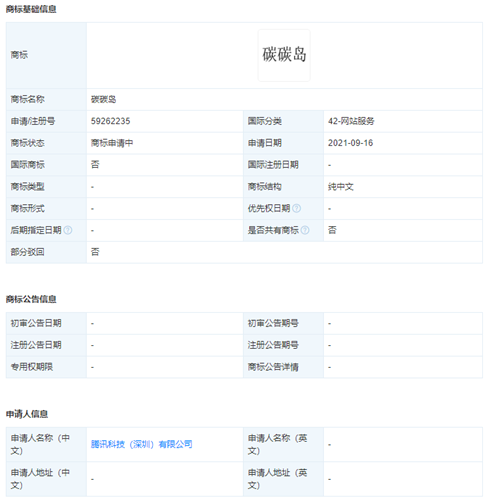Click the 申请人地址（中文） label cell
The image size is (487, 500).
(x=46, y=479)
